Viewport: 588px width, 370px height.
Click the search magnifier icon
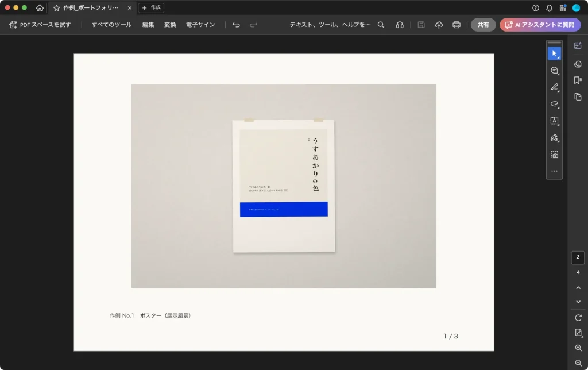(x=381, y=25)
